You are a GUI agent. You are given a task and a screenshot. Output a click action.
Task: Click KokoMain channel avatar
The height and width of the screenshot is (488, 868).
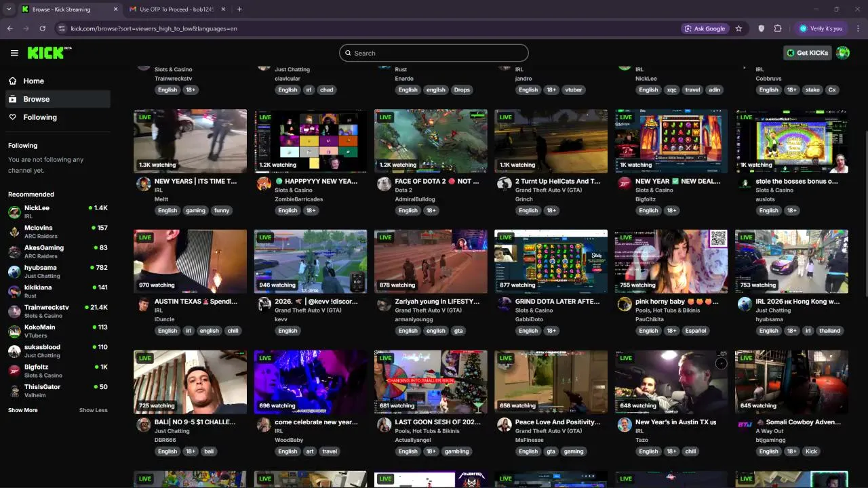pyautogui.click(x=14, y=331)
